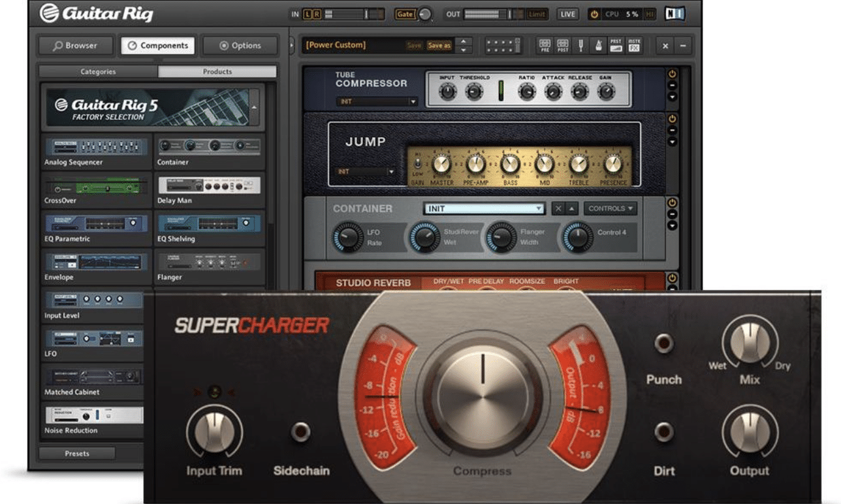This screenshot has width=841, height=504.
Task: Toggle the noise Gate button
Action: pyautogui.click(x=405, y=14)
